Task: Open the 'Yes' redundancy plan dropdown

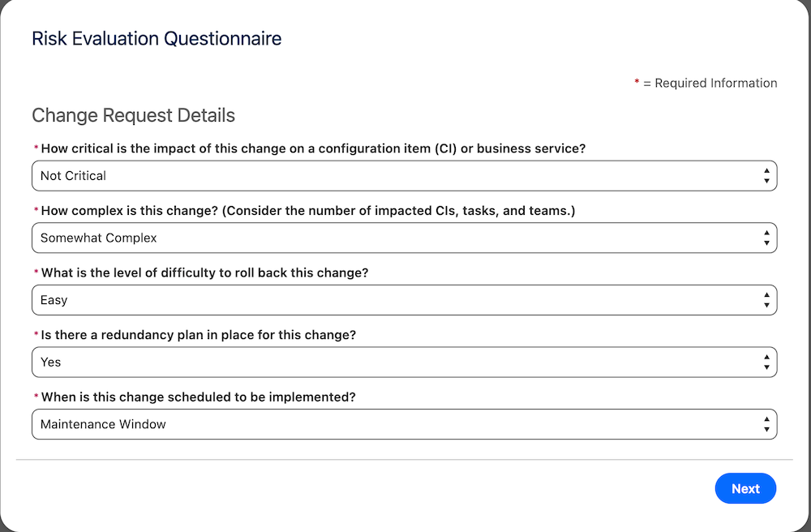Action: click(404, 362)
